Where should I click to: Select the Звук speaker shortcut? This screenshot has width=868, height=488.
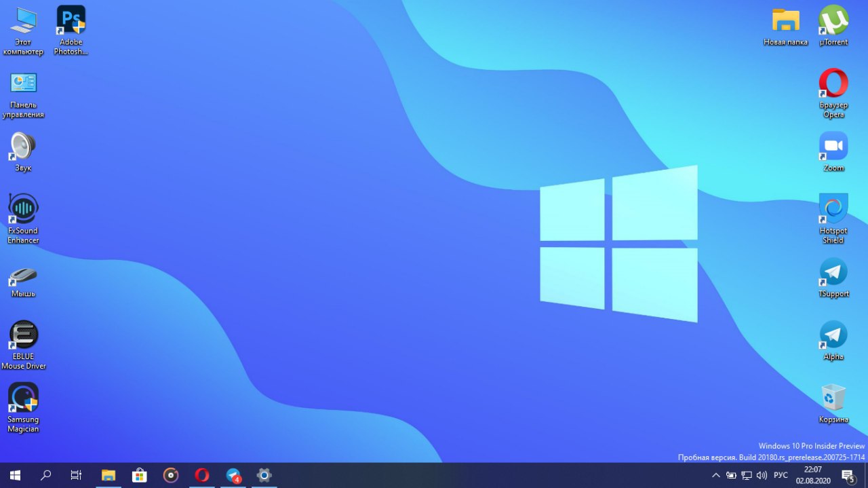tap(23, 152)
